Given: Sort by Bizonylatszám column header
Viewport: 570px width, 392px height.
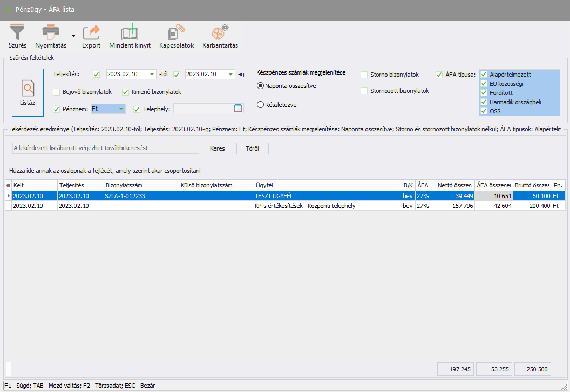Looking at the screenshot, I should tap(140, 185).
